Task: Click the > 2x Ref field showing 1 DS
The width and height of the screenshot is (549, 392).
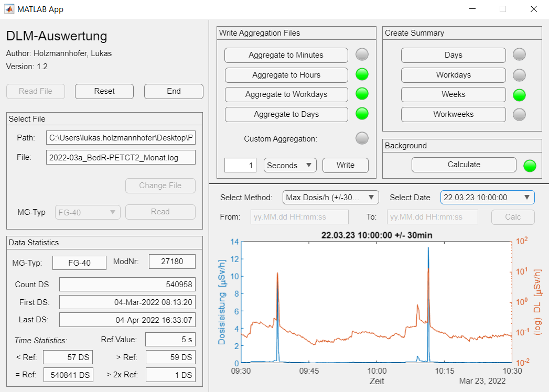Action: click(x=170, y=375)
